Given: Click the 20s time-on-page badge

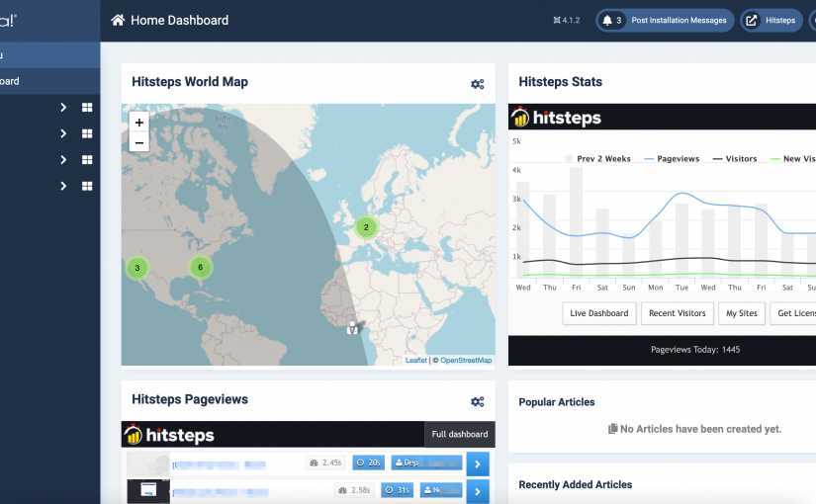Looking at the screenshot, I should [369, 462].
